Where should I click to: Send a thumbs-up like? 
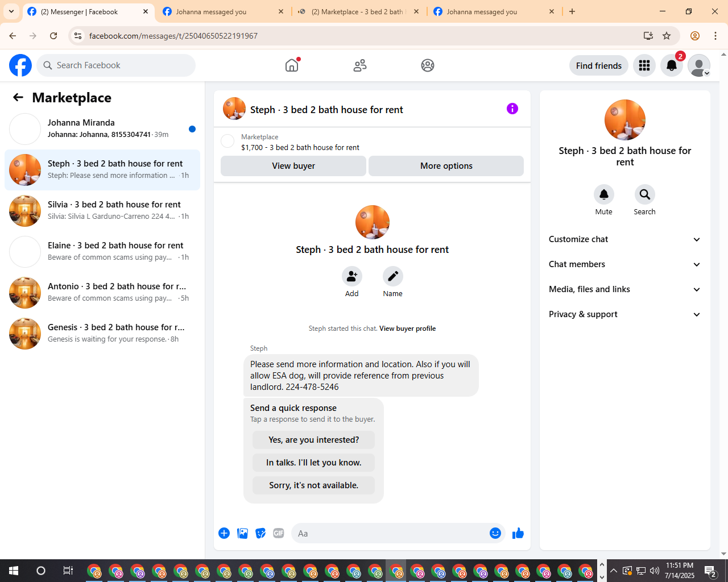[518, 533]
